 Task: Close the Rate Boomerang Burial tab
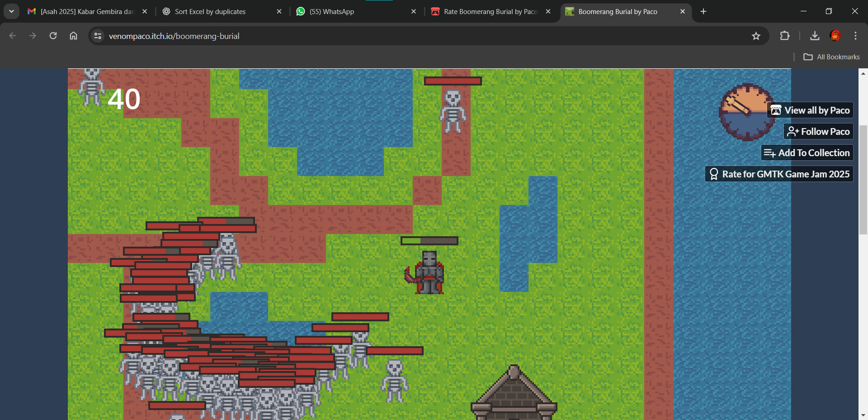tap(548, 11)
